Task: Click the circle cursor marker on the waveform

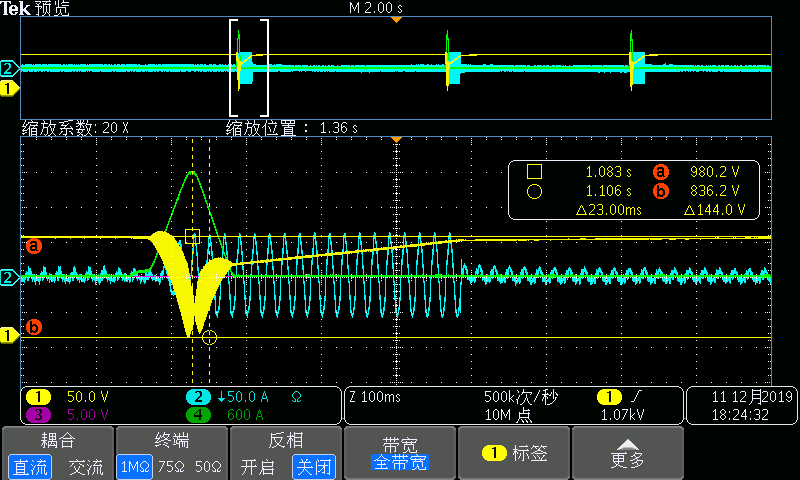Action: coord(209,338)
